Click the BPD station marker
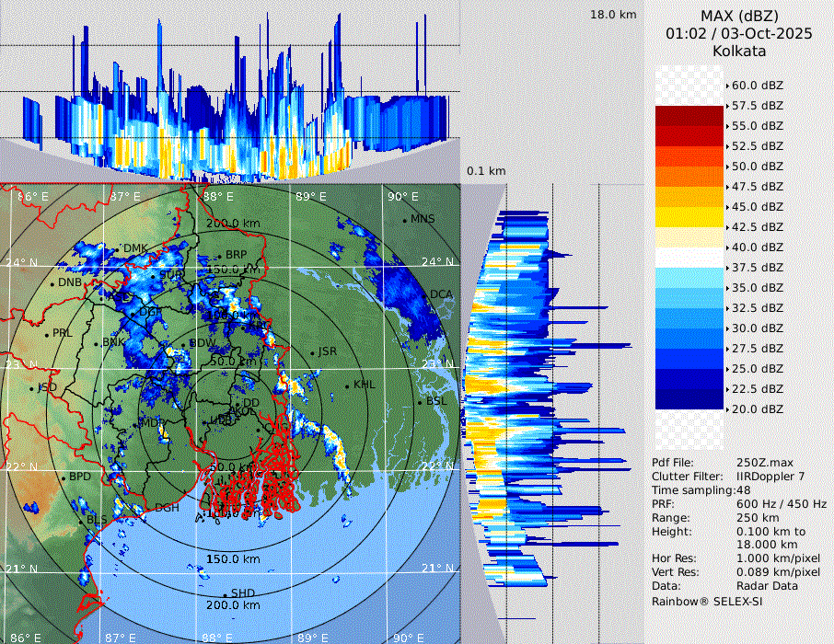 (64, 477)
